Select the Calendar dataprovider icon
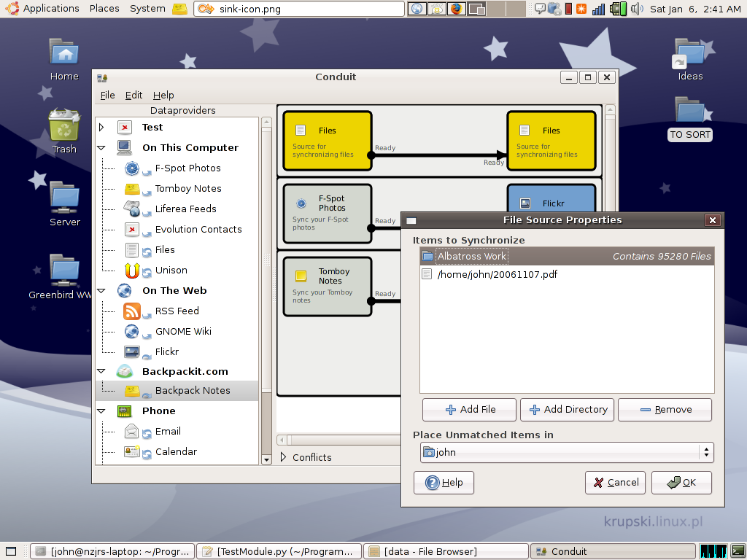747x560 pixels. coord(132,451)
